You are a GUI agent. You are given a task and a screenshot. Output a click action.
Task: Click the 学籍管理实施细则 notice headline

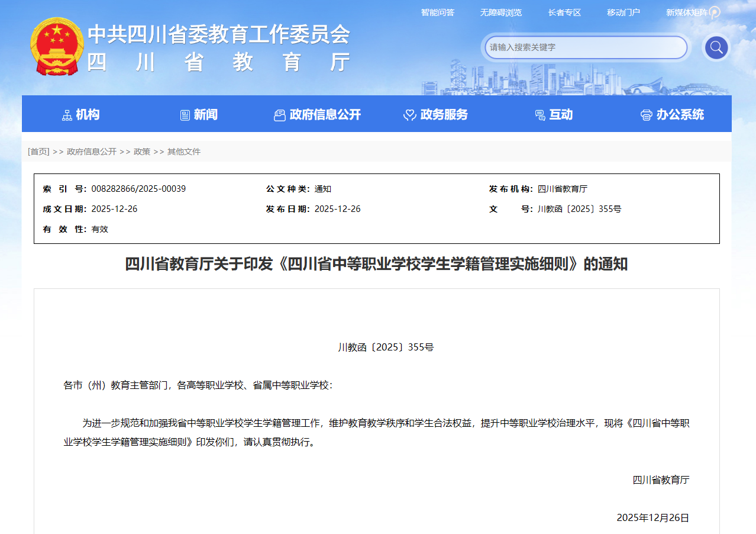pyautogui.click(x=376, y=264)
